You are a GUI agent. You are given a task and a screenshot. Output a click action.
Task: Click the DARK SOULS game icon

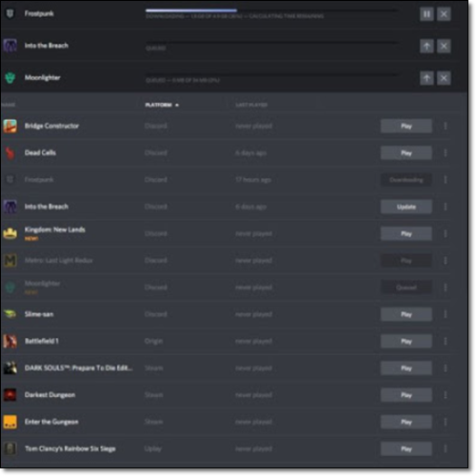(10, 368)
